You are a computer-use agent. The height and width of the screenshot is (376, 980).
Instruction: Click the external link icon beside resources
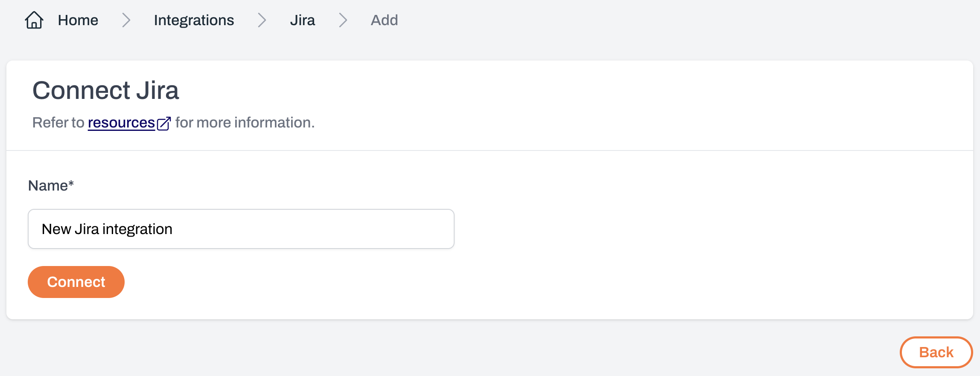[x=164, y=123]
